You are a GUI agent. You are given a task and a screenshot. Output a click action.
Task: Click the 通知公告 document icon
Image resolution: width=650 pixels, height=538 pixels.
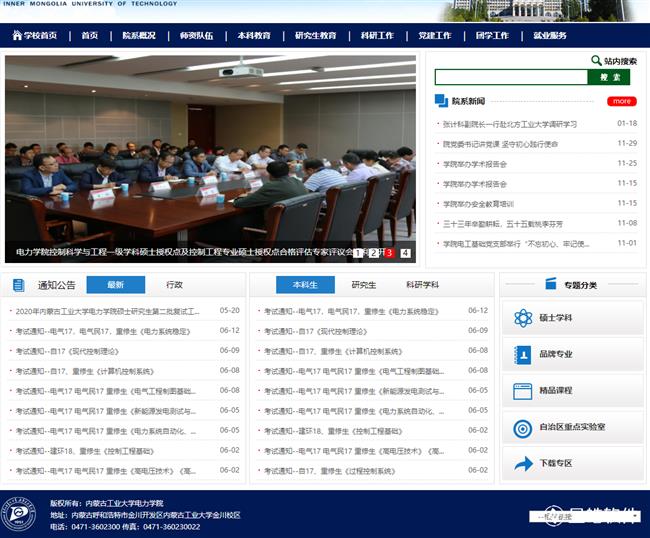[19, 285]
